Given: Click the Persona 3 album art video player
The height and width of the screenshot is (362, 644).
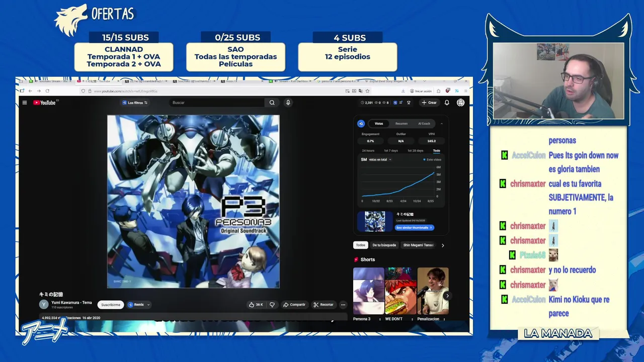Looking at the screenshot, I should coord(193,202).
